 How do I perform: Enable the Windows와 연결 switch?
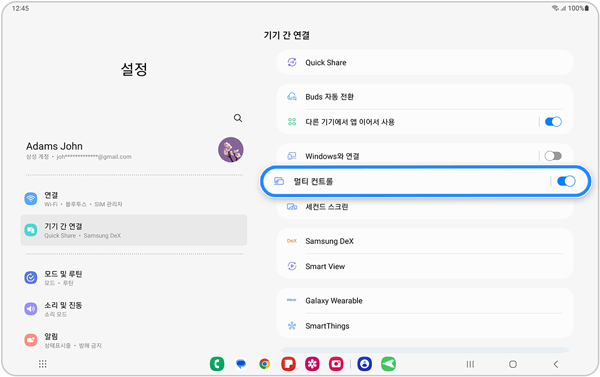coord(553,156)
